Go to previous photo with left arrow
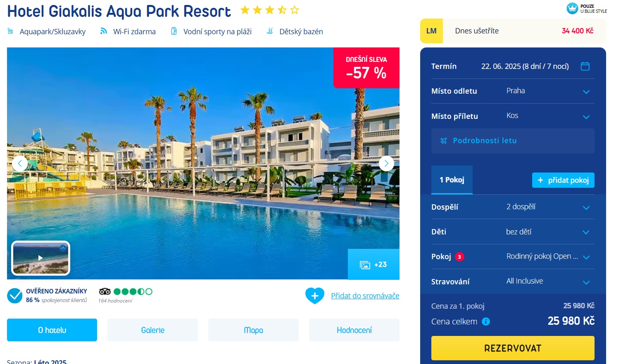Screen dimensions: 623x364 coord(20,163)
